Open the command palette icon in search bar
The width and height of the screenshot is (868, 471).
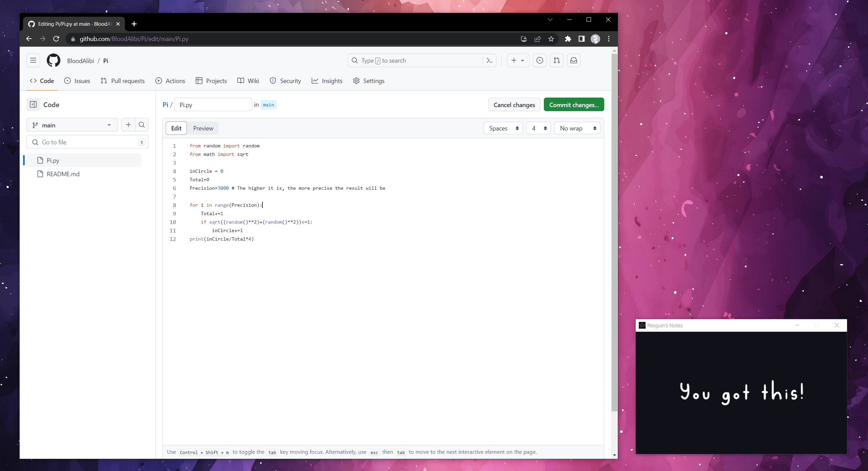[489, 60]
